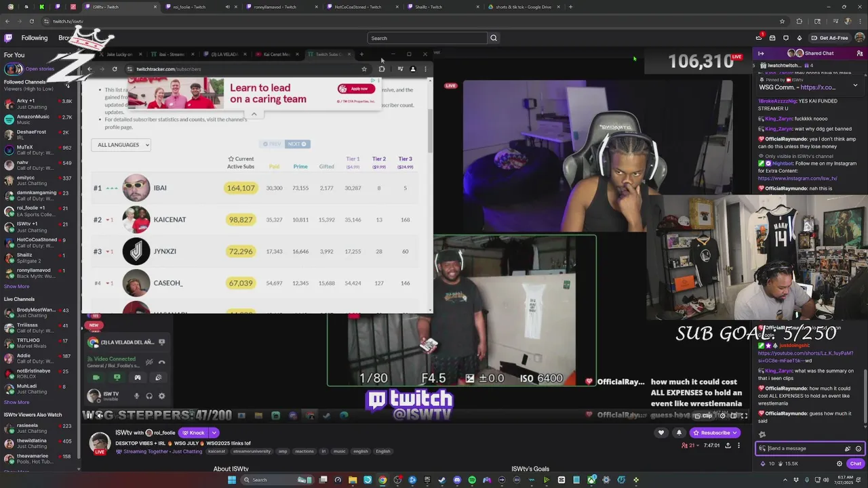Collapse the TwitchTracker ad banner arrow
Viewport: 868px width, 488px height.
pyautogui.click(x=254, y=114)
